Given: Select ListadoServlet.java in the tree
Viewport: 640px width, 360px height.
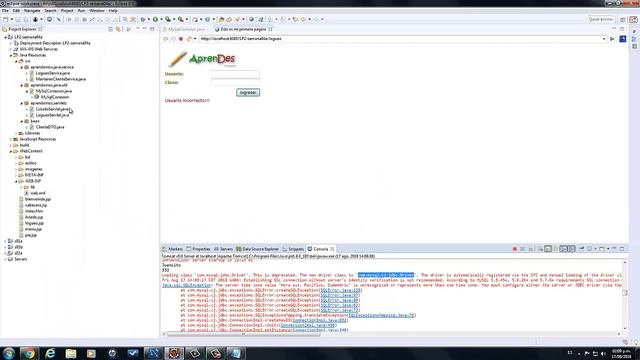Looking at the screenshot, I should (52, 109).
